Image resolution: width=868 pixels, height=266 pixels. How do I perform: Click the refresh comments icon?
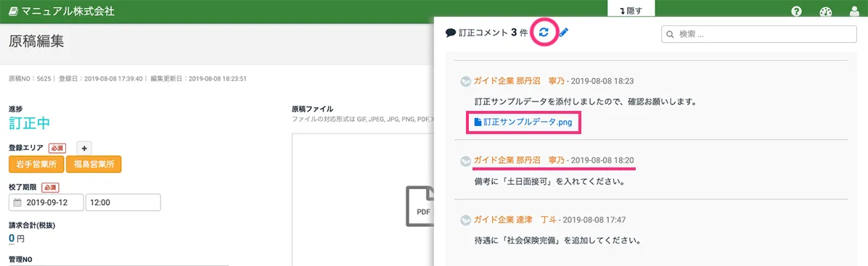click(x=544, y=33)
